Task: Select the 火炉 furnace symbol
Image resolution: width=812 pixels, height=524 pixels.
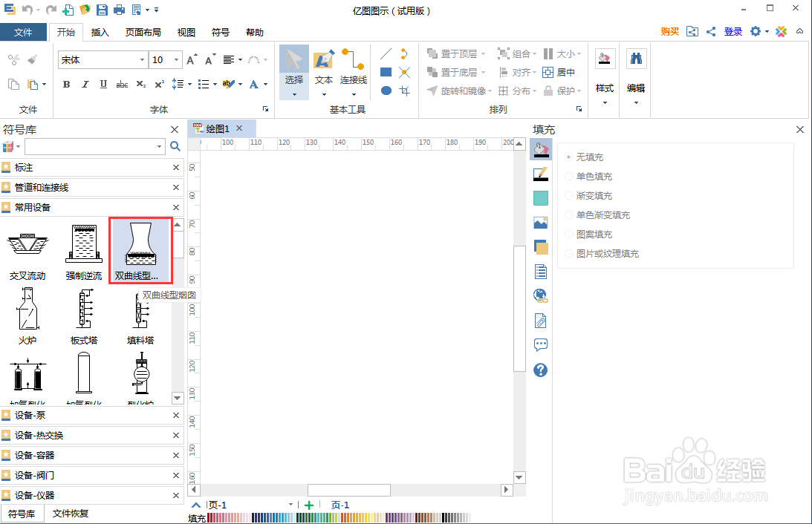Action: click(x=27, y=316)
